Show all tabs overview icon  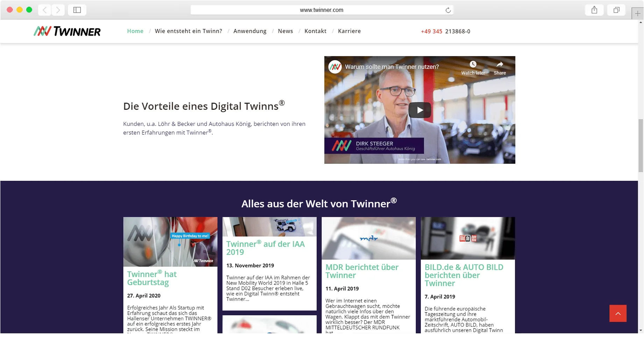(616, 10)
